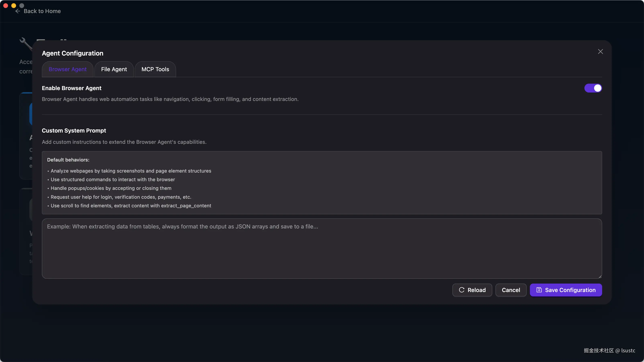Click inside the custom system prompt text area

[x=322, y=249]
